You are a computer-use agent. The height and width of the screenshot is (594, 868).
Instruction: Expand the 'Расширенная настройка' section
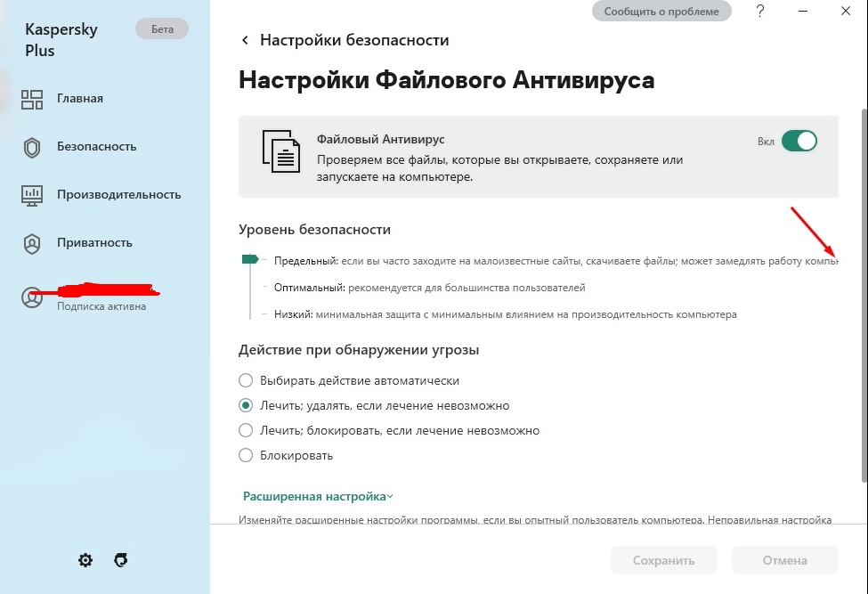coord(318,496)
